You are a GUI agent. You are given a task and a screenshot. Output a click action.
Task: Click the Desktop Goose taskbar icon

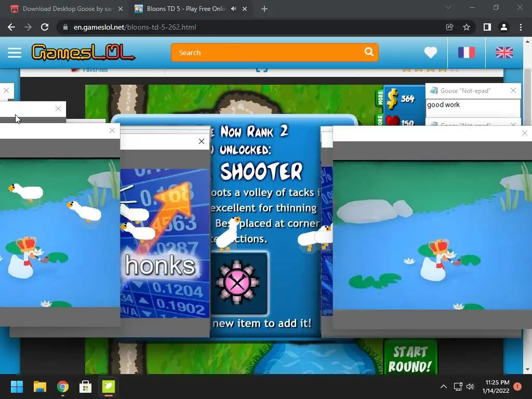coord(109,387)
